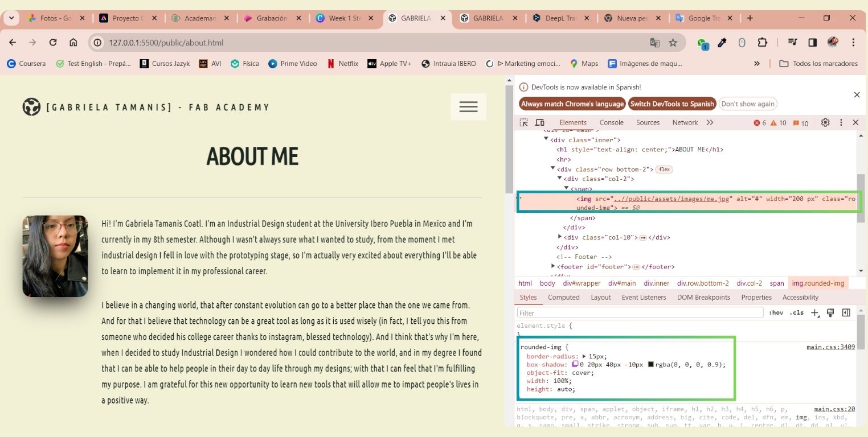Open DevTools settings gear
Viewport: 868px width, 437px height.
825,122
